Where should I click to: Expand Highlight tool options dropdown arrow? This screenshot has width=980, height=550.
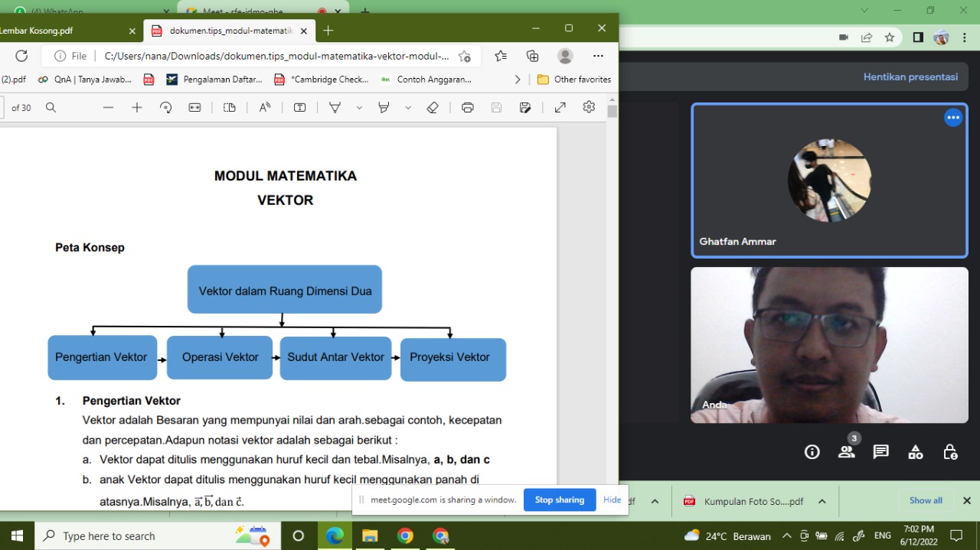click(x=408, y=108)
